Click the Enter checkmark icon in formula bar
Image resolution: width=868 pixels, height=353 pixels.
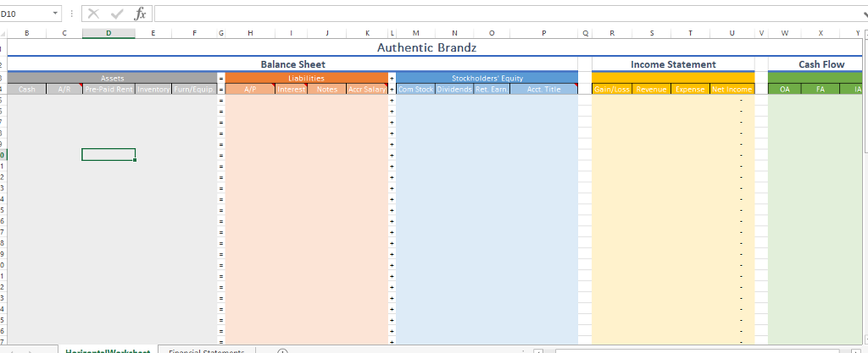[x=117, y=14]
